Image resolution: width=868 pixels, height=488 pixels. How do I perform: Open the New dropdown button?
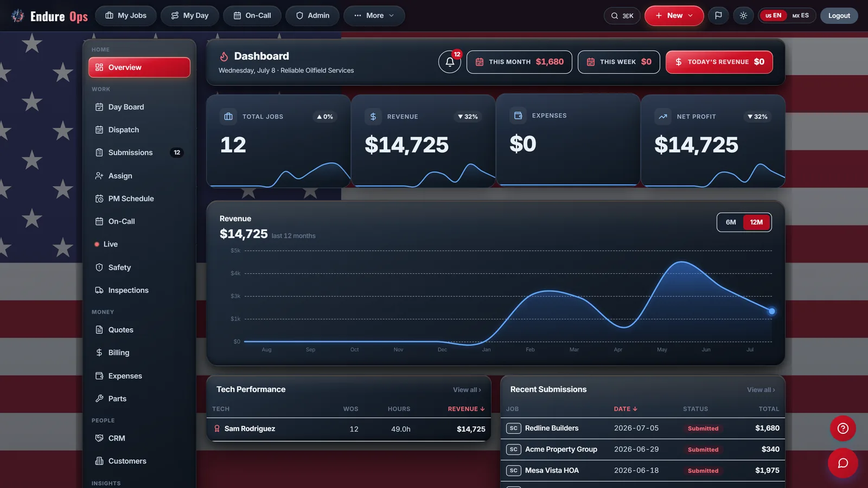click(x=674, y=16)
